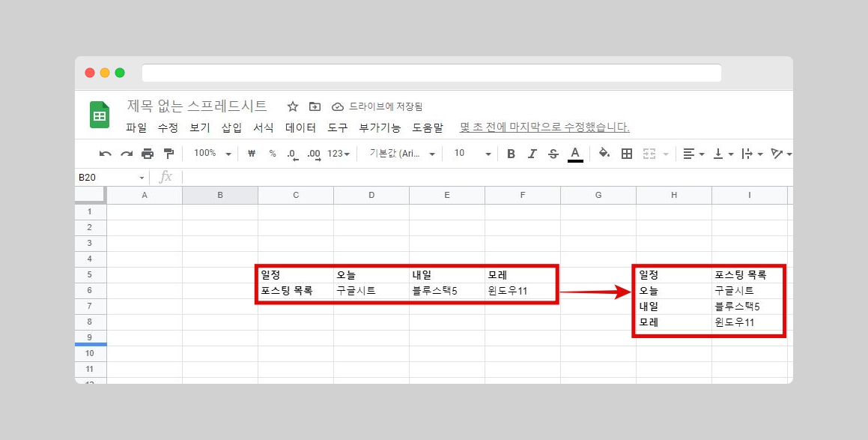This screenshot has height=440, width=868.
Task: Click the merge cells icon
Action: (x=649, y=154)
